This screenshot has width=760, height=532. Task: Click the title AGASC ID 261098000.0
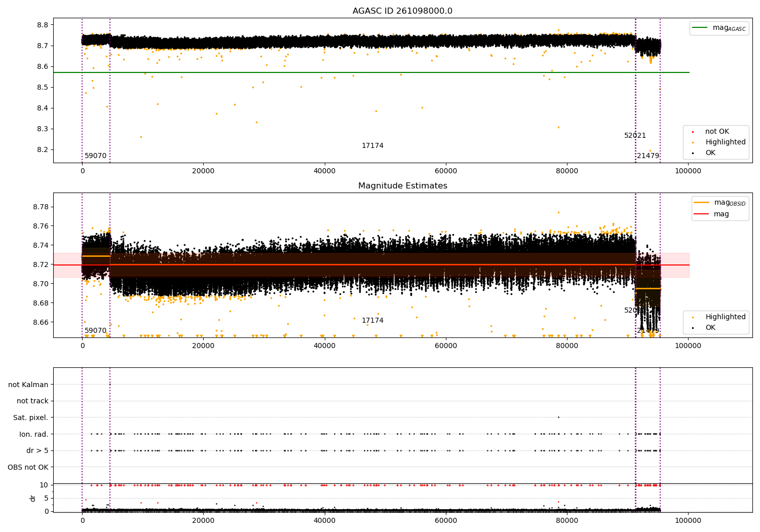[x=402, y=11]
